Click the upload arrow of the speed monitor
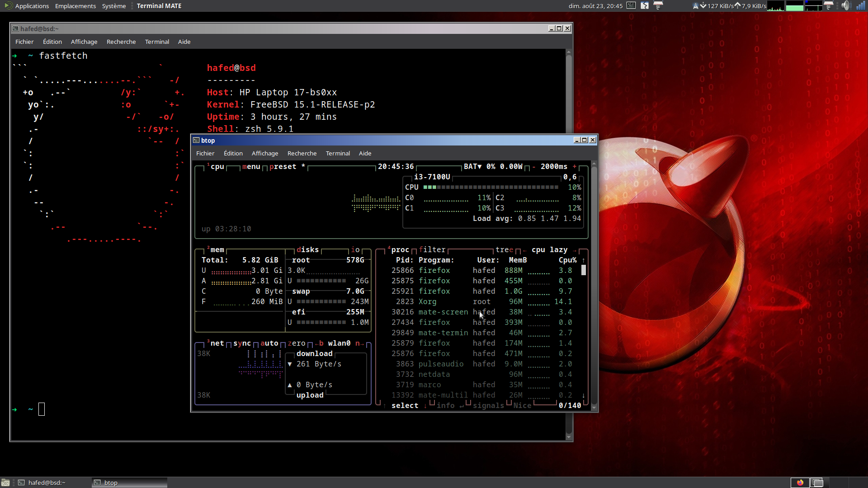This screenshot has height=488, width=868. 738,6
